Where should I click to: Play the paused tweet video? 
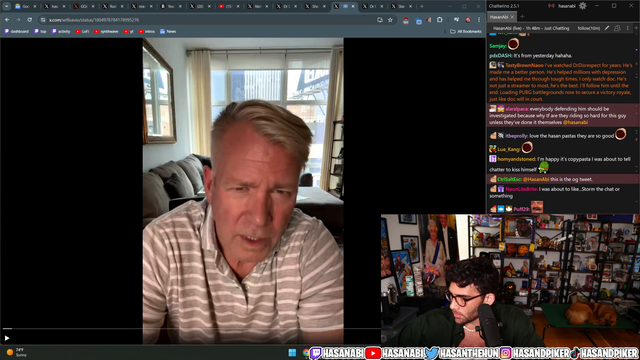[7, 338]
